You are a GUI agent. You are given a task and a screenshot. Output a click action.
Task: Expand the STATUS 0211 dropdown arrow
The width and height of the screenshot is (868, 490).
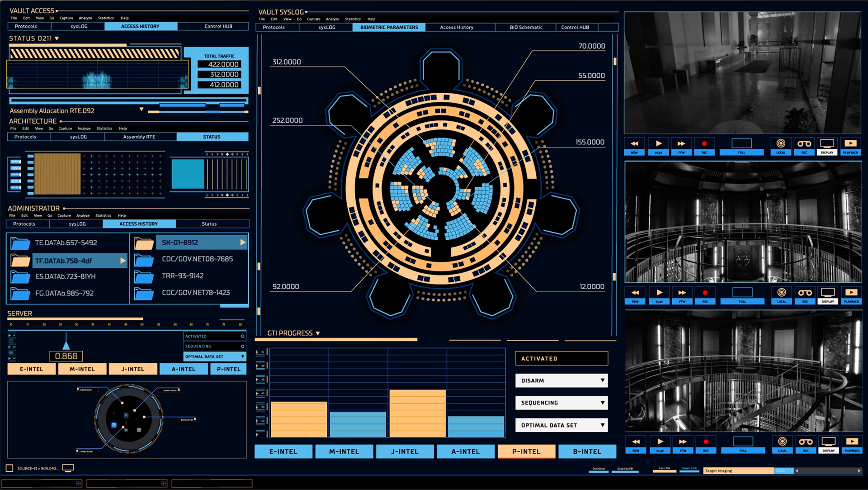click(57, 39)
